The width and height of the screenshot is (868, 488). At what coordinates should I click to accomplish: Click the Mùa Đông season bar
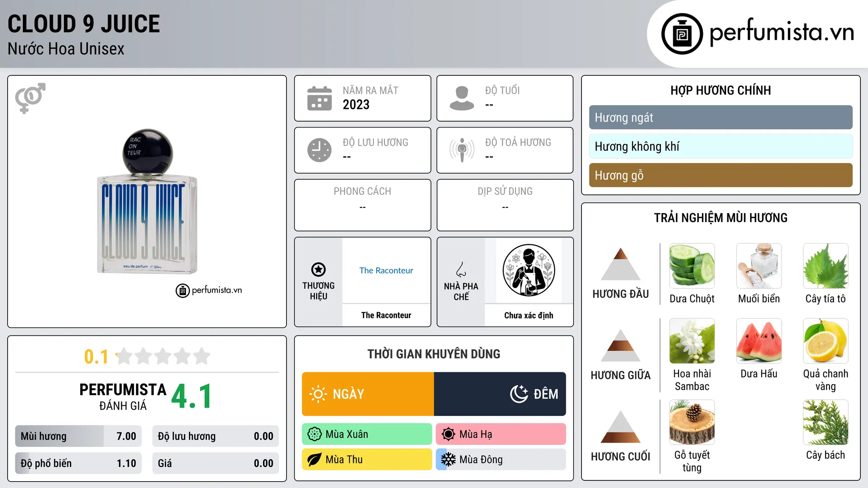point(501,460)
